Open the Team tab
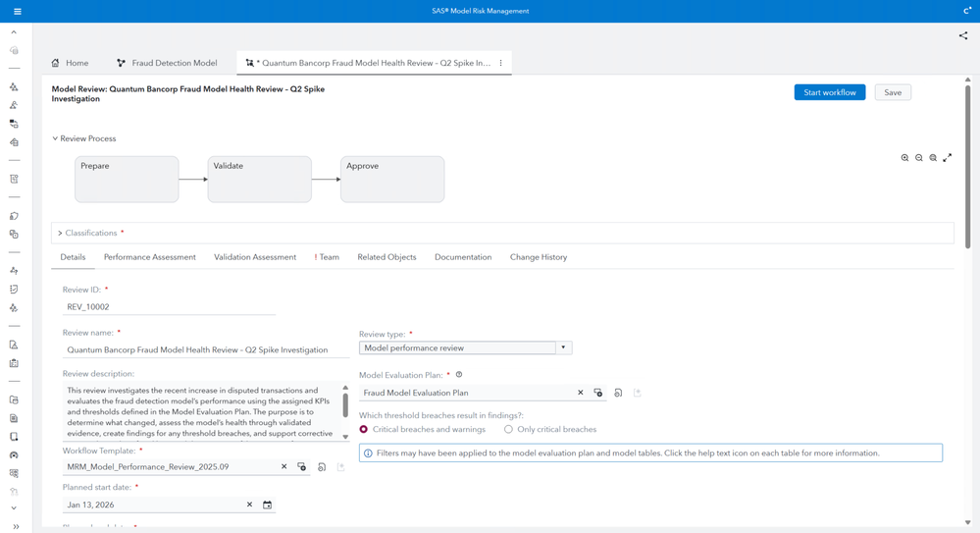The width and height of the screenshot is (980, 533). pyautogui.click(x=327, y=257)
